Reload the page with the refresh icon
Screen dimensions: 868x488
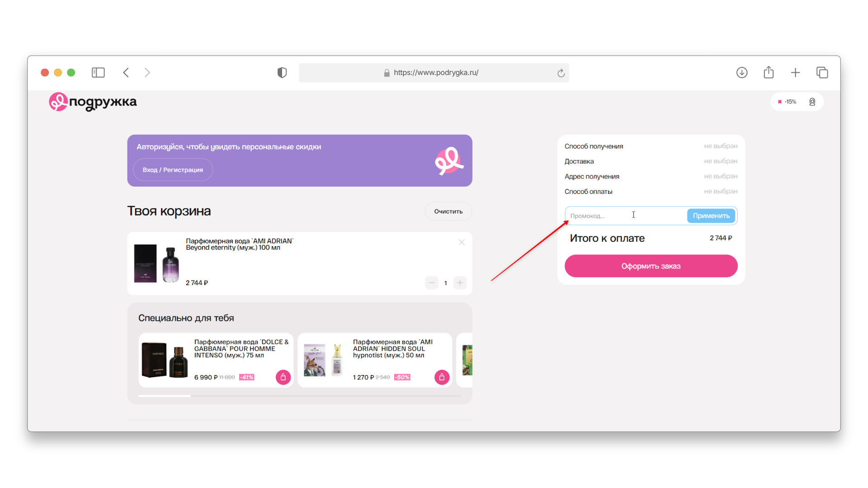(561, 73)
